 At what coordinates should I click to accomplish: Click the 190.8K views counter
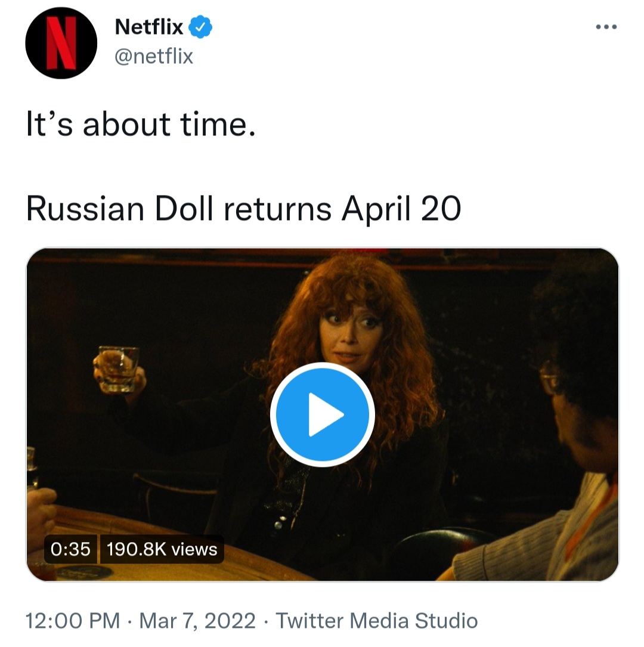click(x=162, y=549)
